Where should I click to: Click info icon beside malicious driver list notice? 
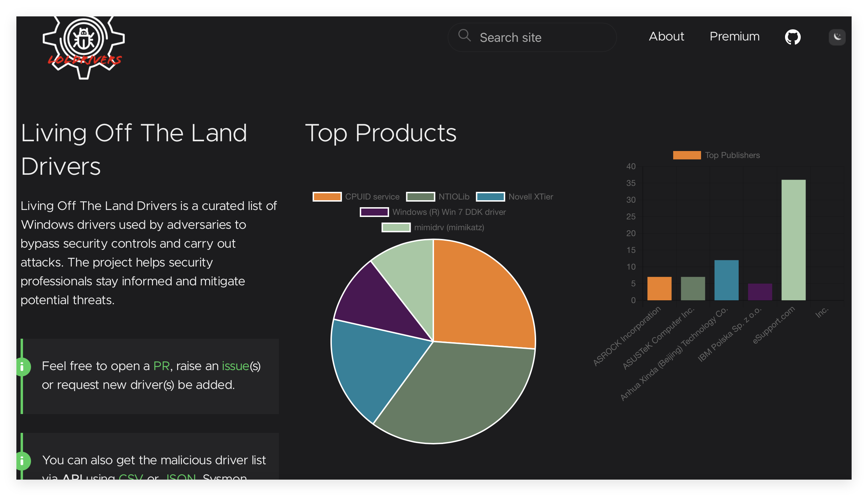(22, 461)
